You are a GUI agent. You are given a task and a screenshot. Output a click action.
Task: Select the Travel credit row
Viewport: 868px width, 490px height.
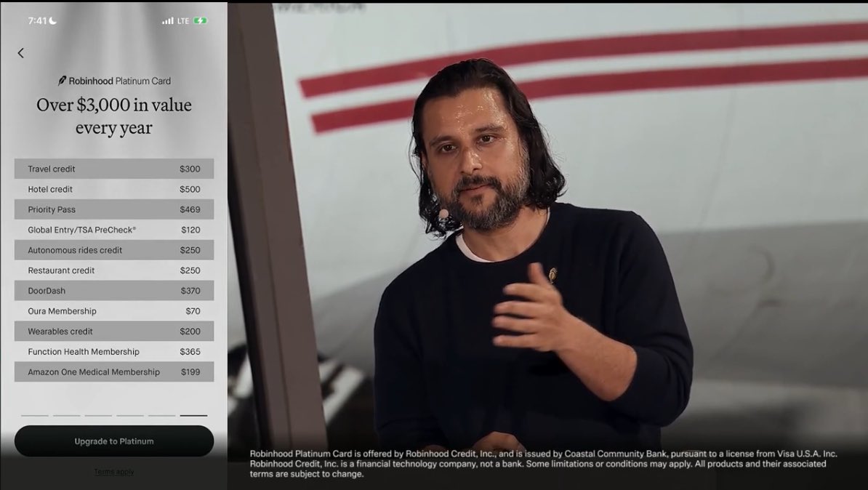114,169
